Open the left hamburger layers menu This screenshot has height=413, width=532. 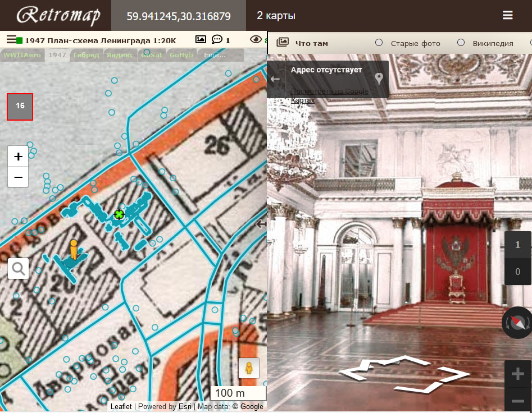pyautogui.click(x=12, y=39)
